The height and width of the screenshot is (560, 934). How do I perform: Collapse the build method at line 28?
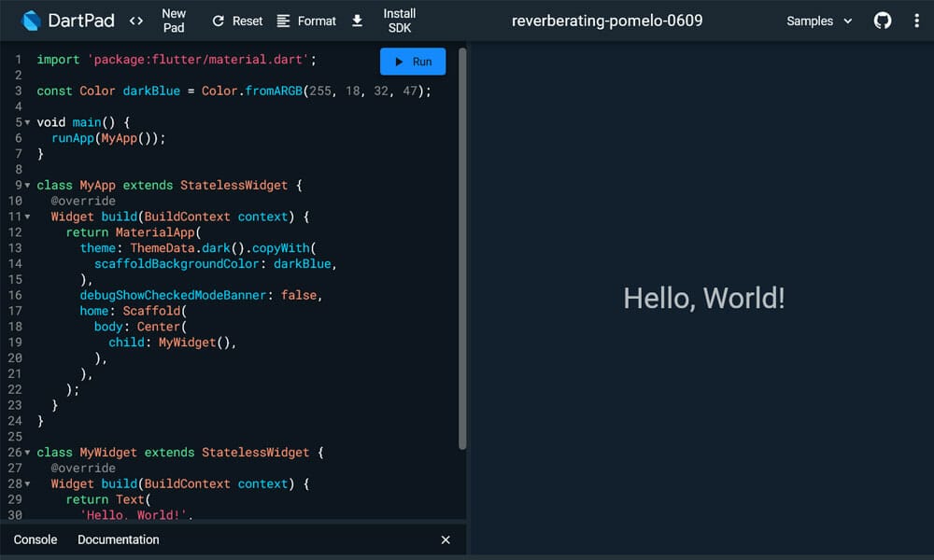point(27,484)
